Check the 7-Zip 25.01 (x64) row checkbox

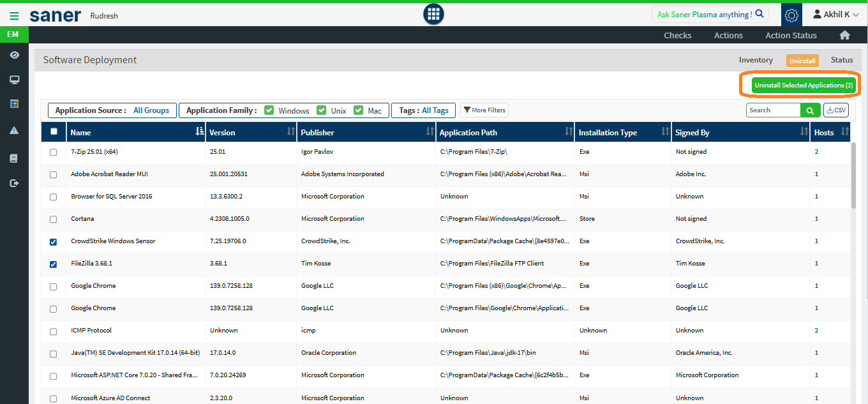coord(54,153)
